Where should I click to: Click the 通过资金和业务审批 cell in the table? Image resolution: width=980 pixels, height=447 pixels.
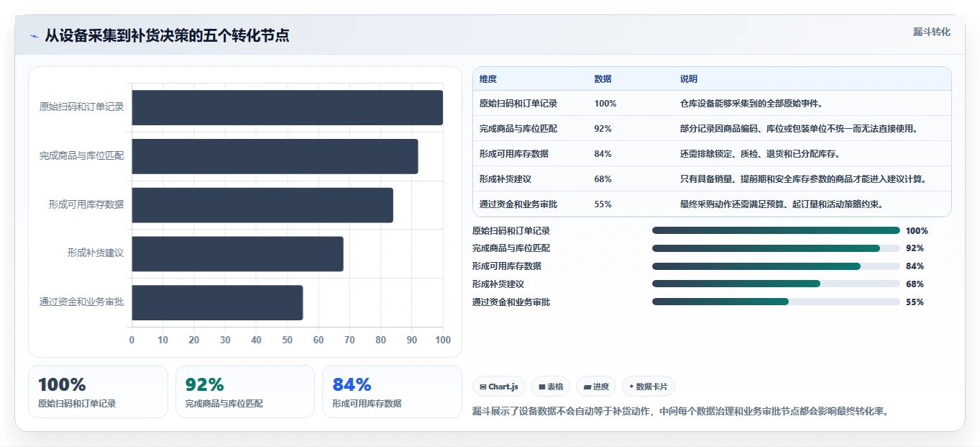coord(518,204)
